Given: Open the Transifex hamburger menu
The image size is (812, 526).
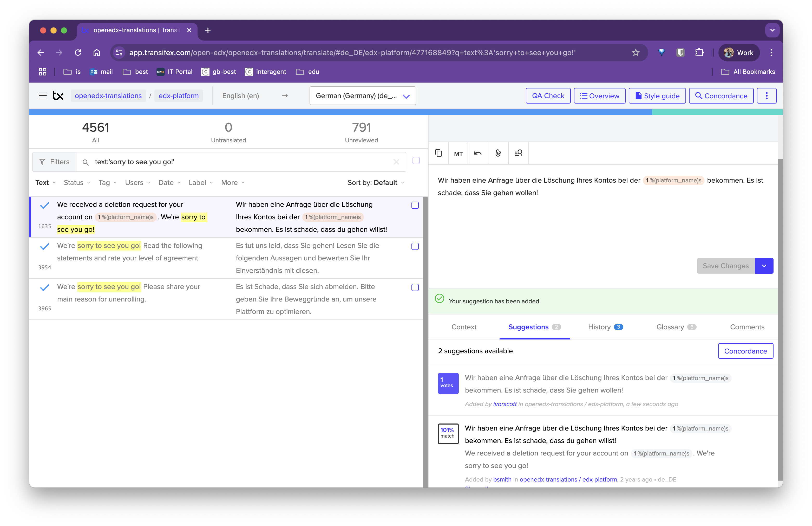Looking at the screenshot, I should coord(43,96).
